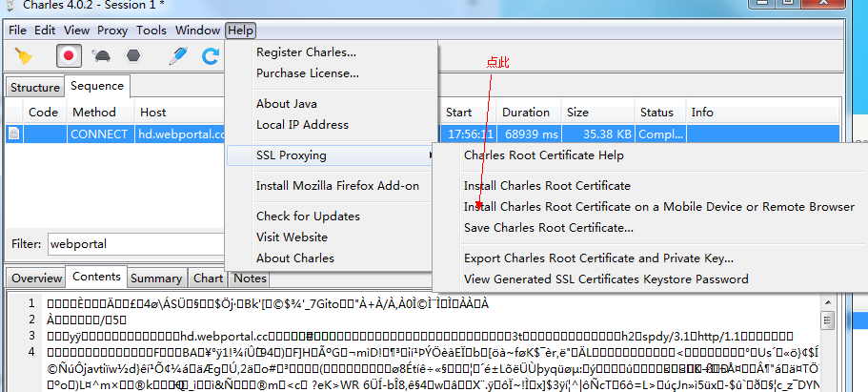
Task: Open the Chart tab
Action: click(208, 279)
